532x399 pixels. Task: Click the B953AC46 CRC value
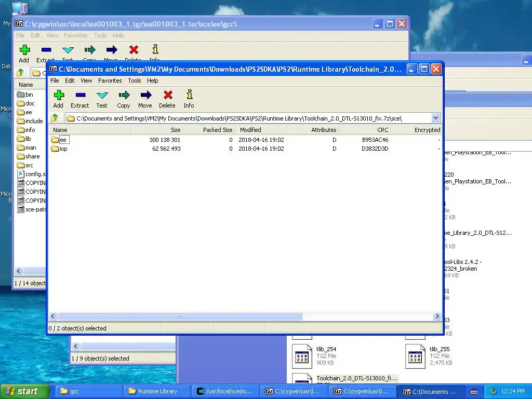click(x=375, y=140)
